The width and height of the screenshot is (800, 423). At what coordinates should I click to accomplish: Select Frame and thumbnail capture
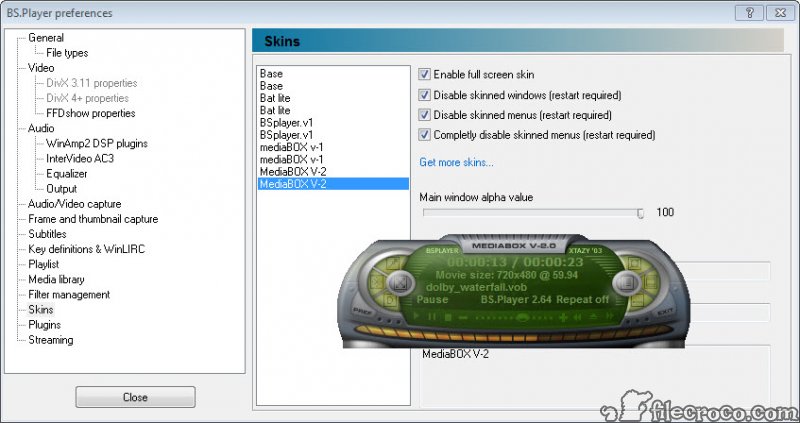(x=93, y=219)
